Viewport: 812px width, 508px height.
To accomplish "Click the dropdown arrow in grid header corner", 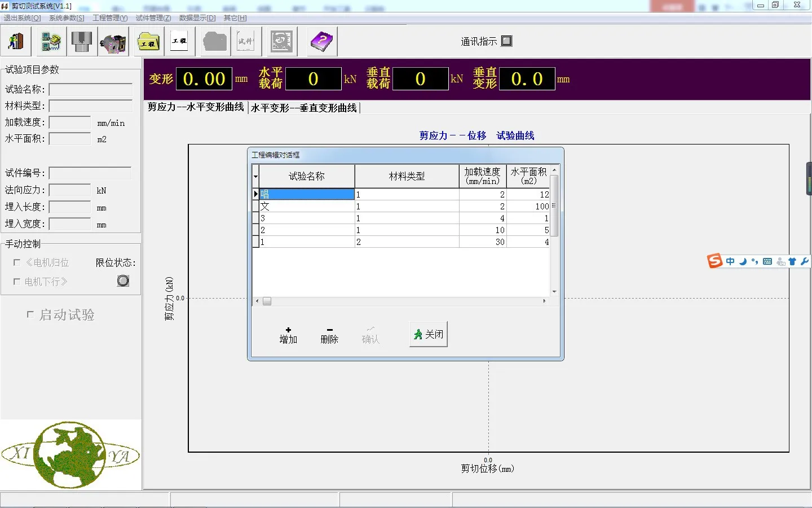I will click(x=255, y=177).
